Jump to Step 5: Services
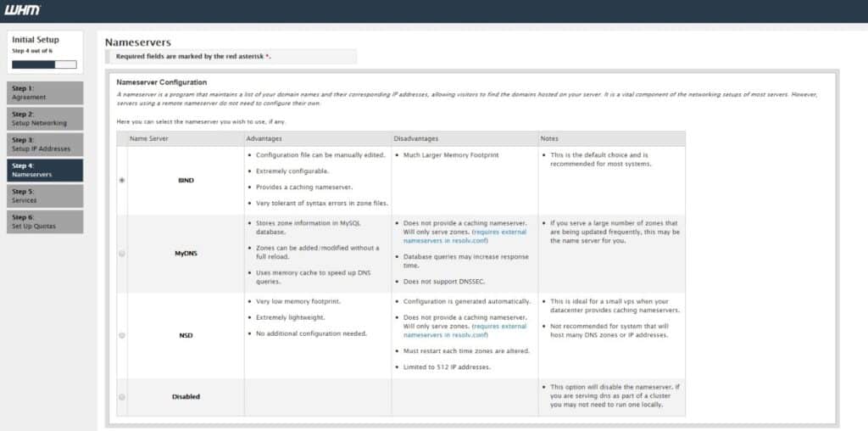868x431 pixels. [46, 196]
